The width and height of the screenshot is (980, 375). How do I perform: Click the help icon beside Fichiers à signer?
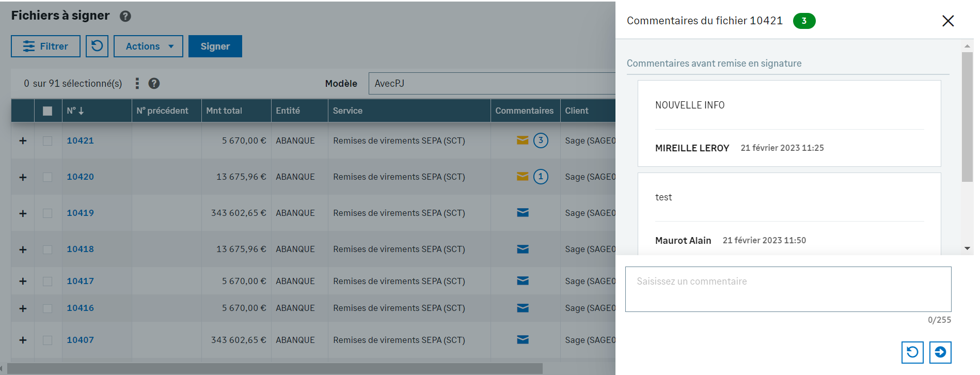pyautogui.click(x=125, y=16)
